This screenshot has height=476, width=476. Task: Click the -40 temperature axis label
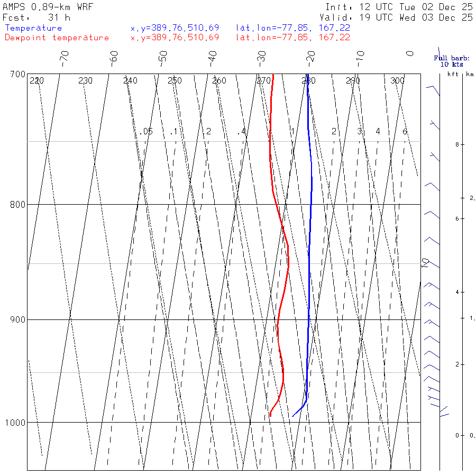212,59
